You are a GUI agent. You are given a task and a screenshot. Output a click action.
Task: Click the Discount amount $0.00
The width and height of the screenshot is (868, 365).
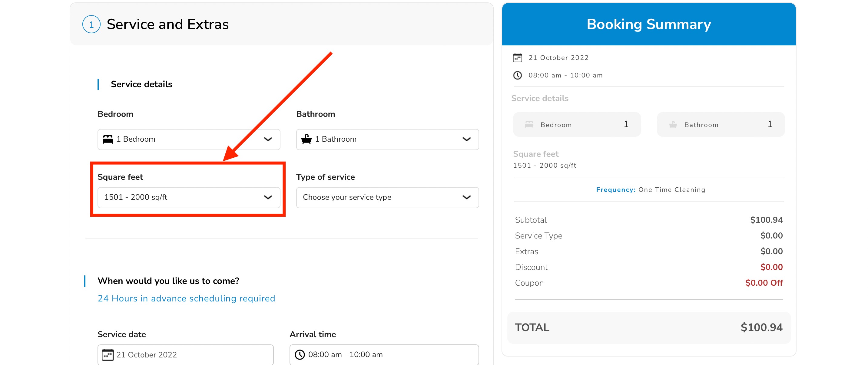[771, 267]
